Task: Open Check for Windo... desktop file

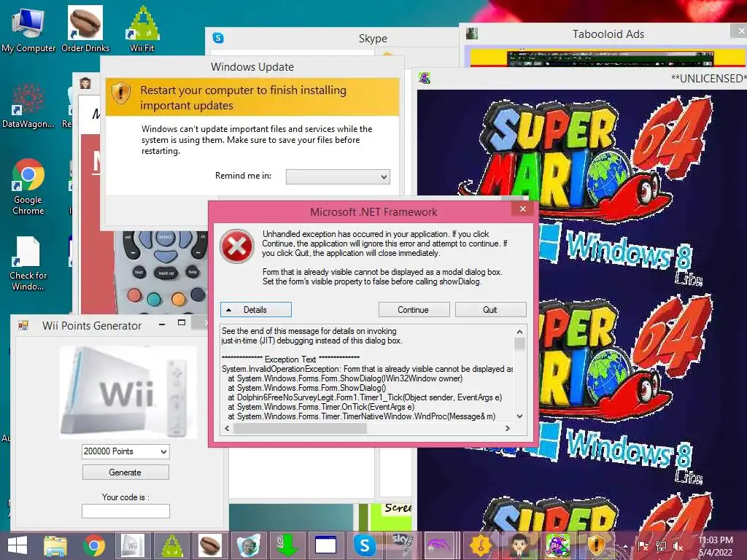Action: [28, 263]
